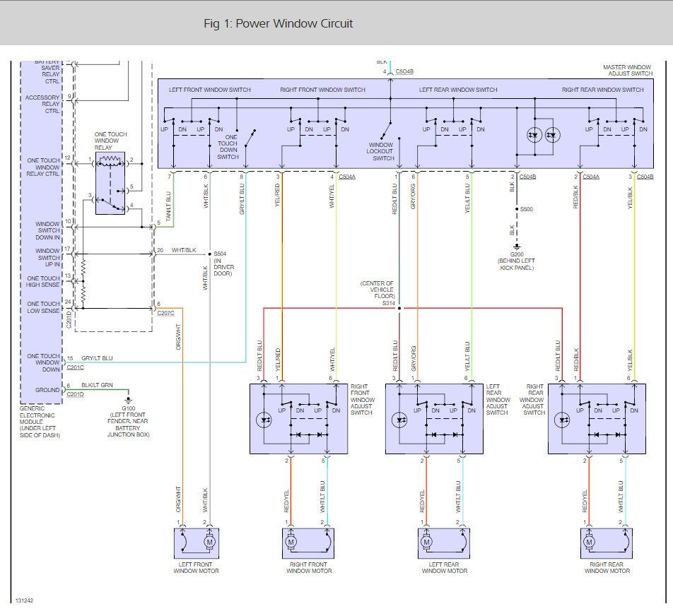Select the Right Rear Window Motor M symbol
Screen dimensions: 673x616
[590, 543]
